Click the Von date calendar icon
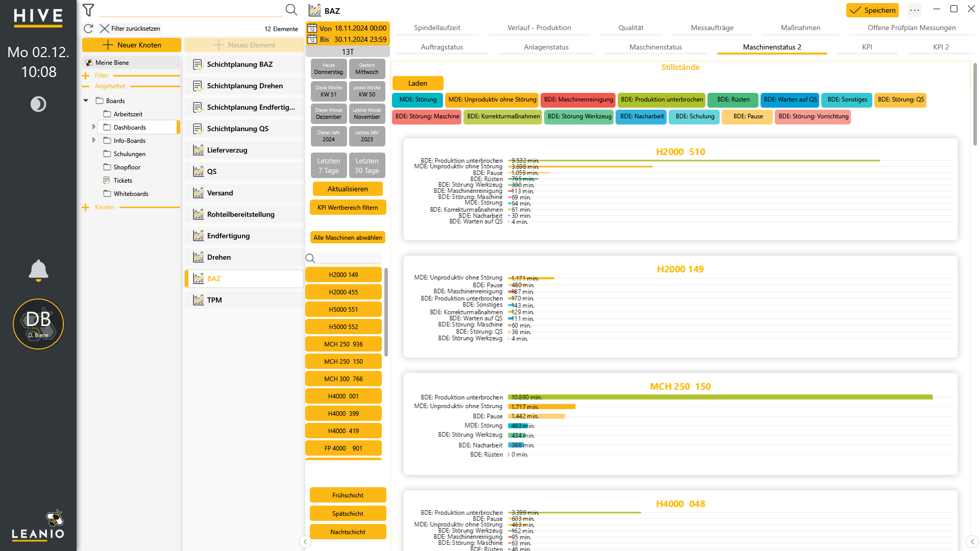980x551 pixels. (x=312, y=29)
